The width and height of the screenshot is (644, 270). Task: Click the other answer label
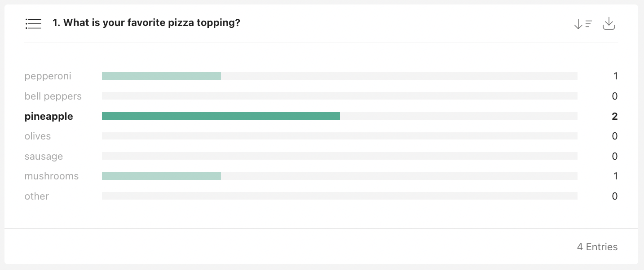coord(37,196)
